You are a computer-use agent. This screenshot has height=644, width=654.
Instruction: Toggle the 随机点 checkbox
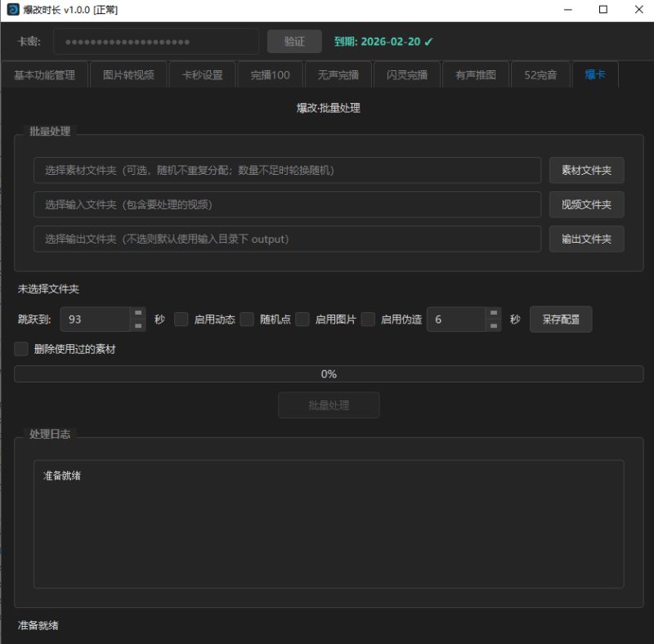[247, 320]
